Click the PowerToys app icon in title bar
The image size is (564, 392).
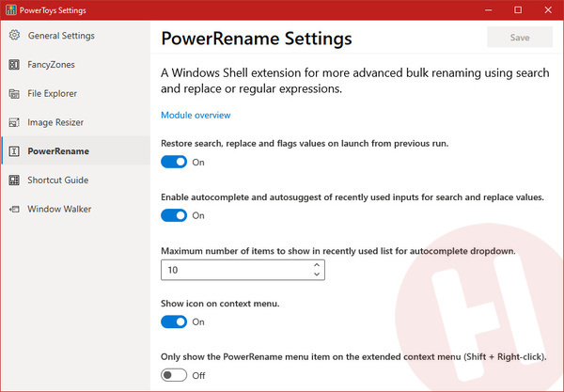[10, 9]
